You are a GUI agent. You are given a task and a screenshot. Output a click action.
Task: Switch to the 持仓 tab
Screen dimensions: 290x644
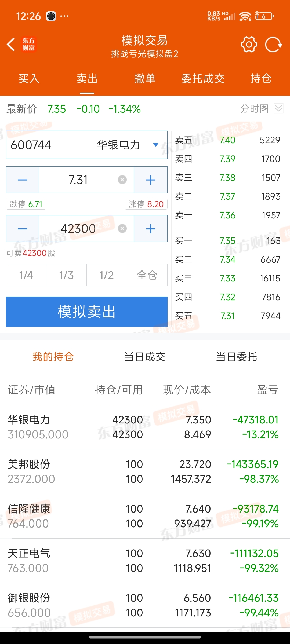click(x=261, y=79)
